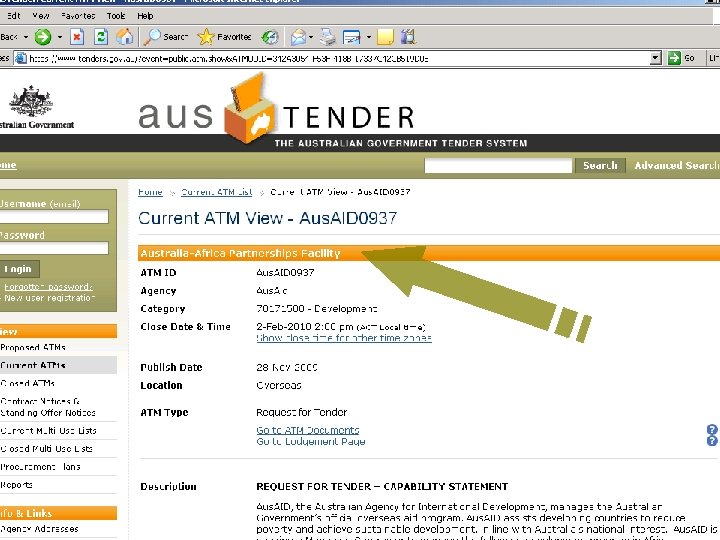Open the Go to ATM Documents link

(x=308, y=430)
